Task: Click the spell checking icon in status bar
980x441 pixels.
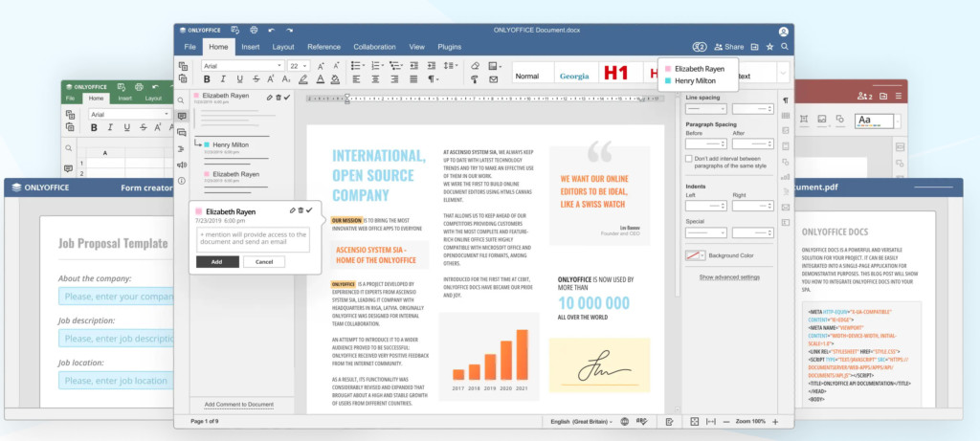Action: tap(643, 421)
